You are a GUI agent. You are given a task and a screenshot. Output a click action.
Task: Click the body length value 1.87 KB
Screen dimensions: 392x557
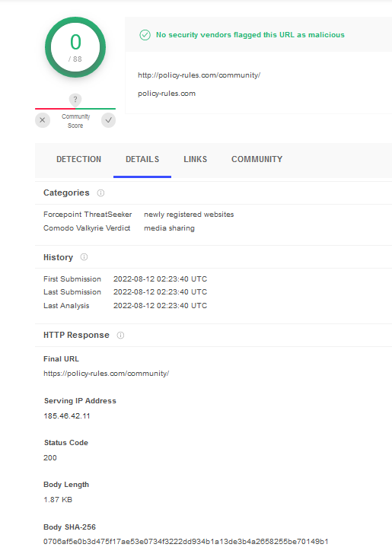[x=58, y=499]
